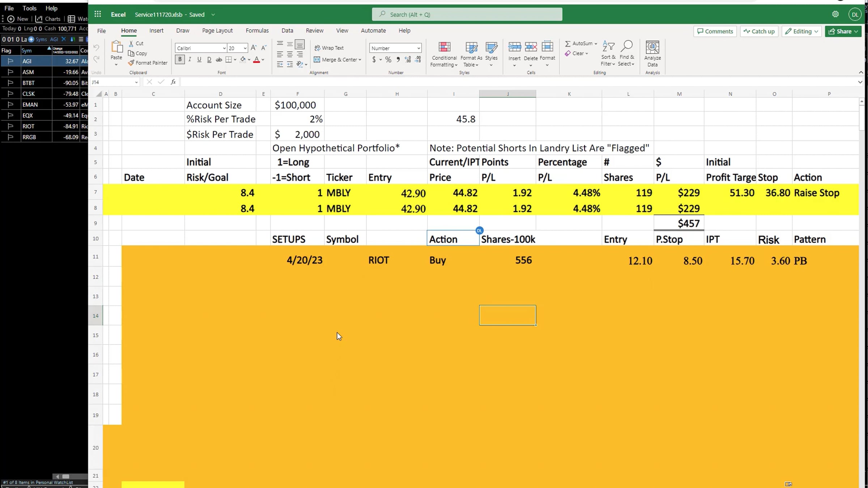Toggle middle vertical alignment
The image size is (868, 488).
[x=290, y=44]
